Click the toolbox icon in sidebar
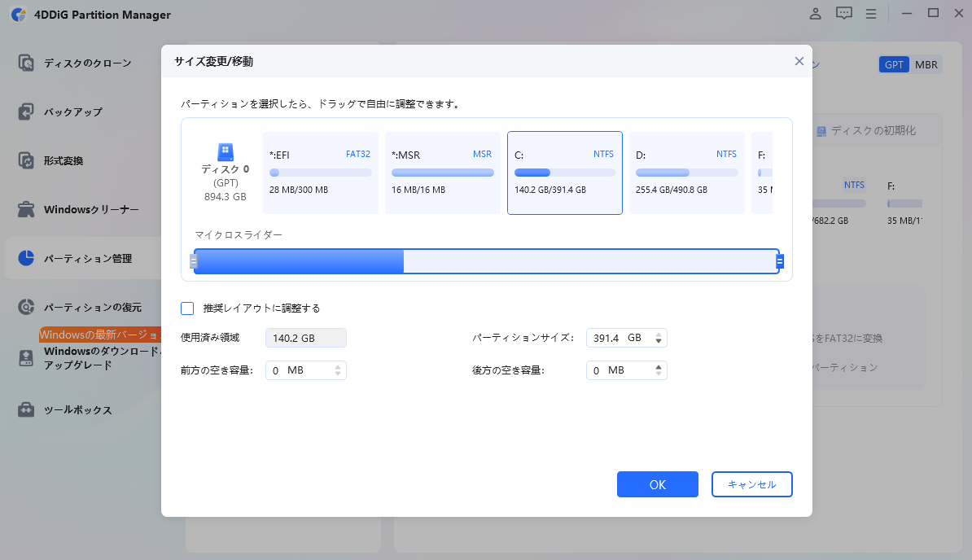The width and height of the screenshot is (972, 560). coord(26,409)
